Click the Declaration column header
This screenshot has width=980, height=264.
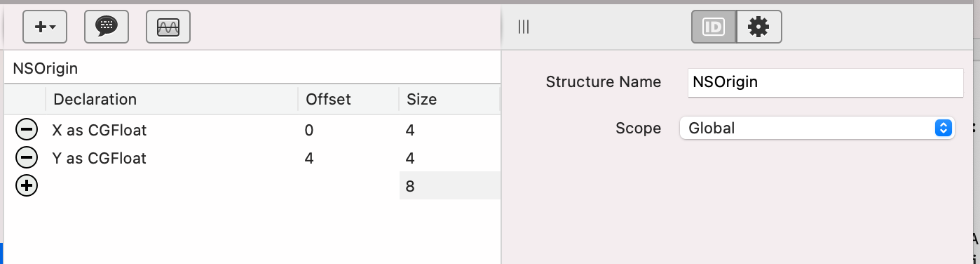pyautogui.click(x=95, y=100)
